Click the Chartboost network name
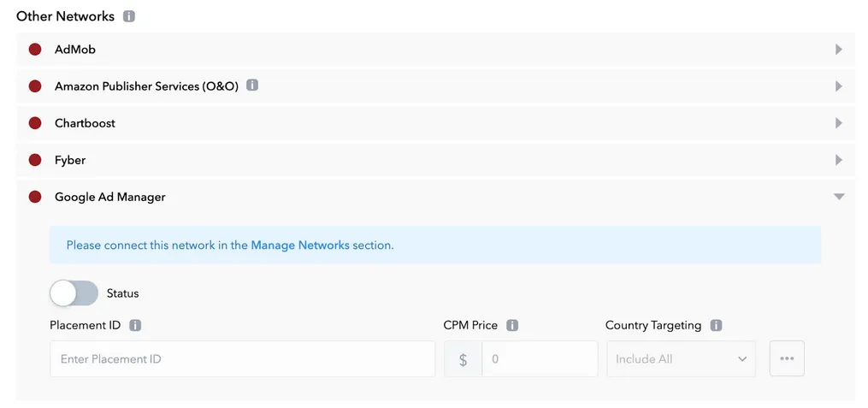Image resolution: width=868 pixels, height=408 pixels. (x=85, y=123)
